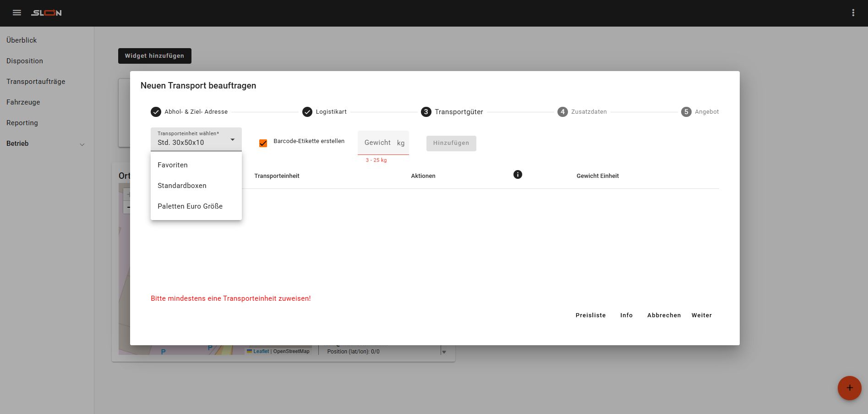
Task: Cancel the dialog with Abbrechen
Action: 664,315
